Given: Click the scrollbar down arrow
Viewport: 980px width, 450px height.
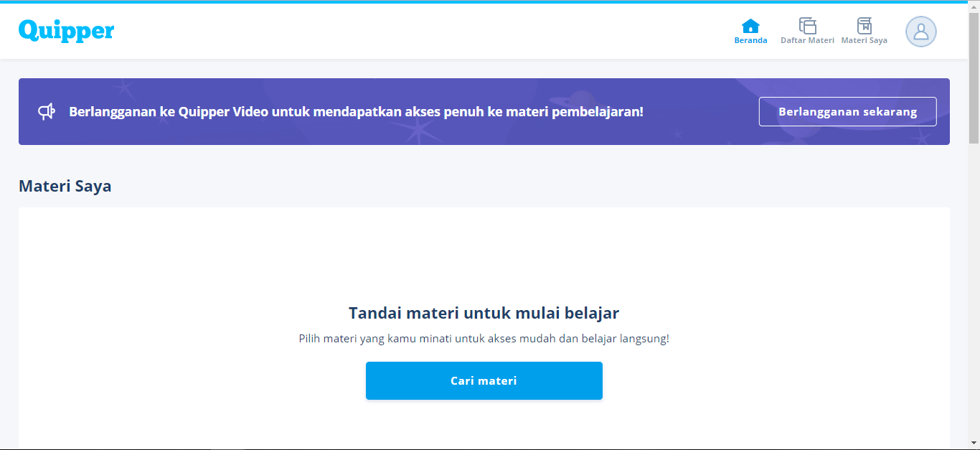Looking at the screenshot, I should 974,443.
